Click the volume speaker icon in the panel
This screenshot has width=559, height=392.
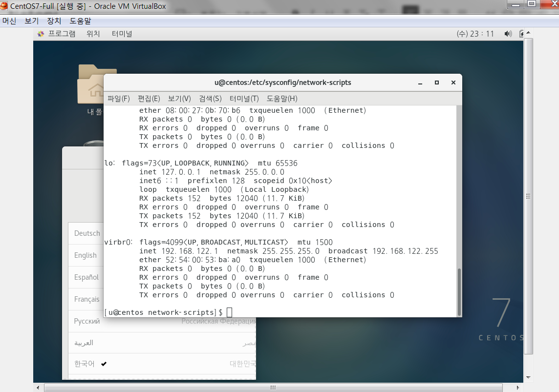(508, 34)
